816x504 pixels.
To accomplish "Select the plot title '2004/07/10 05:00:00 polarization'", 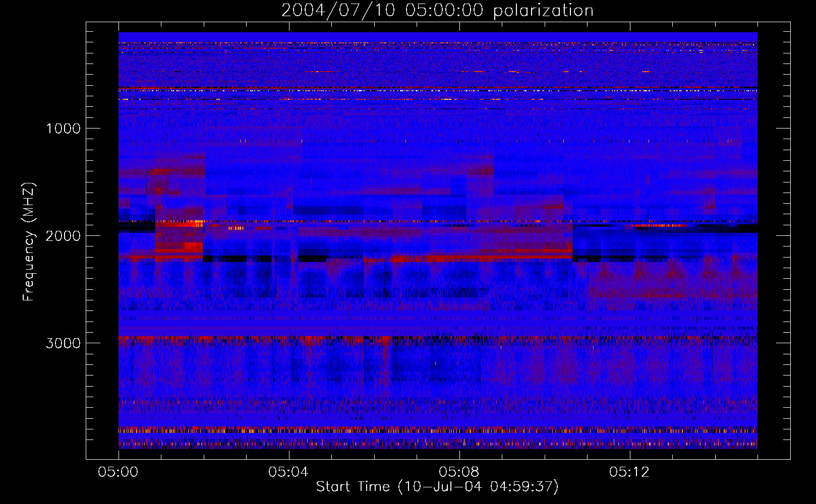I will click(x=437, y=11).
